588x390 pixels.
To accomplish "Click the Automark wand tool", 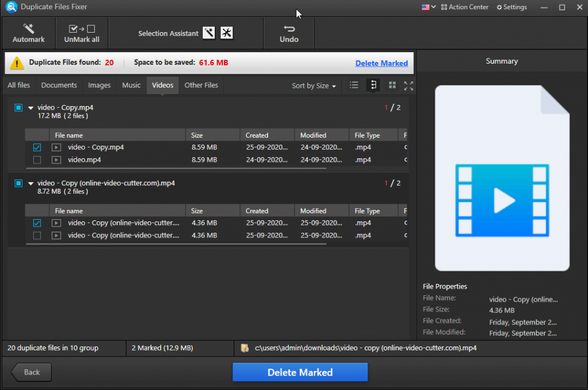I will click(29, 33).
